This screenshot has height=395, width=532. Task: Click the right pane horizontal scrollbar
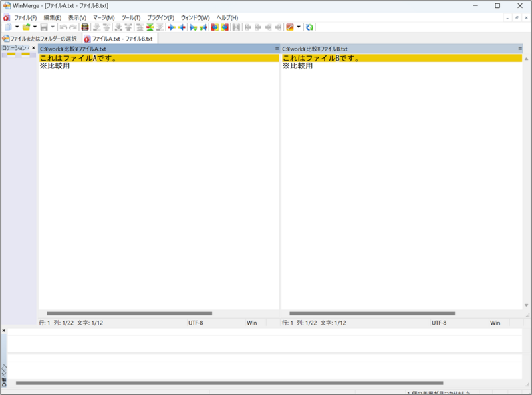(x=372, y=313)
